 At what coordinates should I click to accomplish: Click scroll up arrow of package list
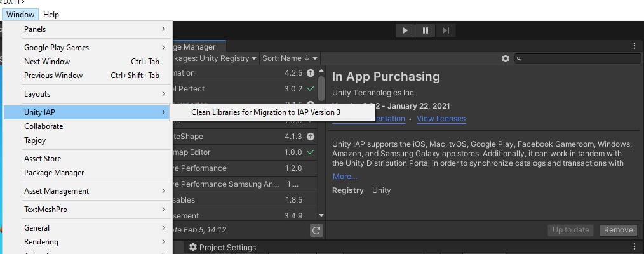[x=321, y=70]
